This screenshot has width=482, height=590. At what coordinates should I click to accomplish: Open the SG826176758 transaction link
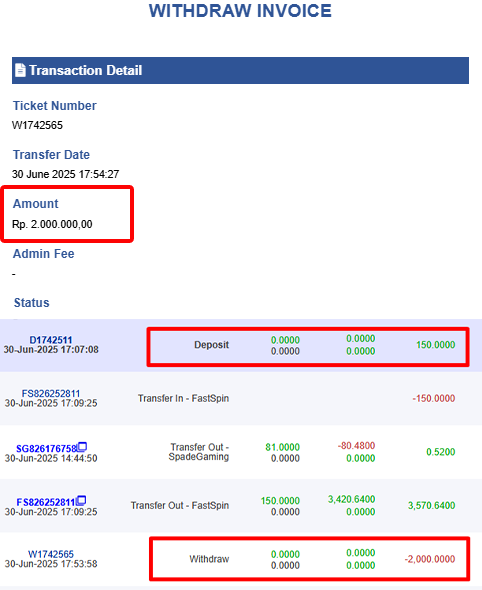(46, 449)
